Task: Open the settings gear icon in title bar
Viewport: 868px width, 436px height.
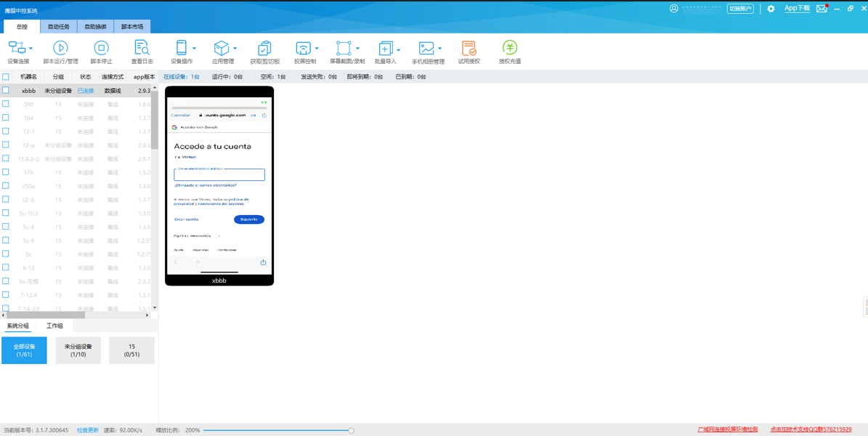Action: point(771,9)
